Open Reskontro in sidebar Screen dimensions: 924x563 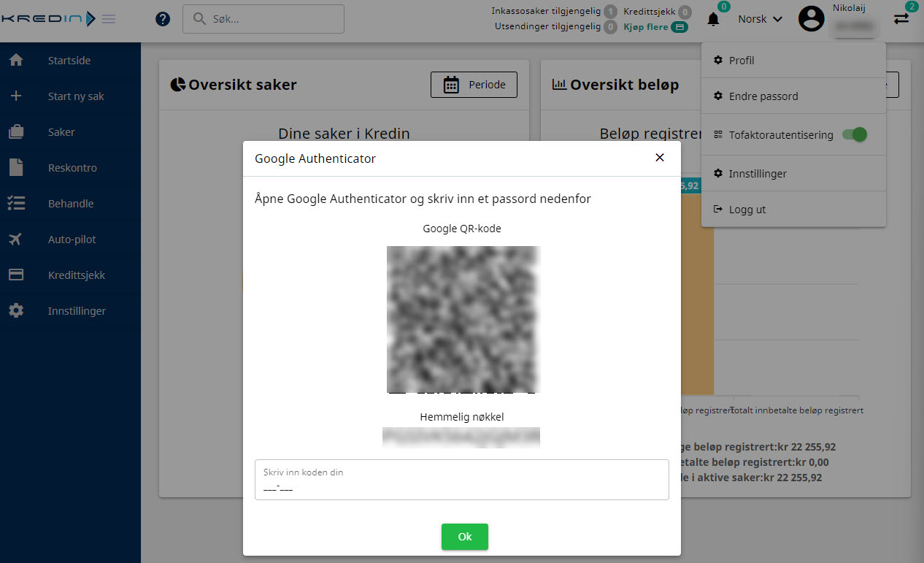click(70, 168)
